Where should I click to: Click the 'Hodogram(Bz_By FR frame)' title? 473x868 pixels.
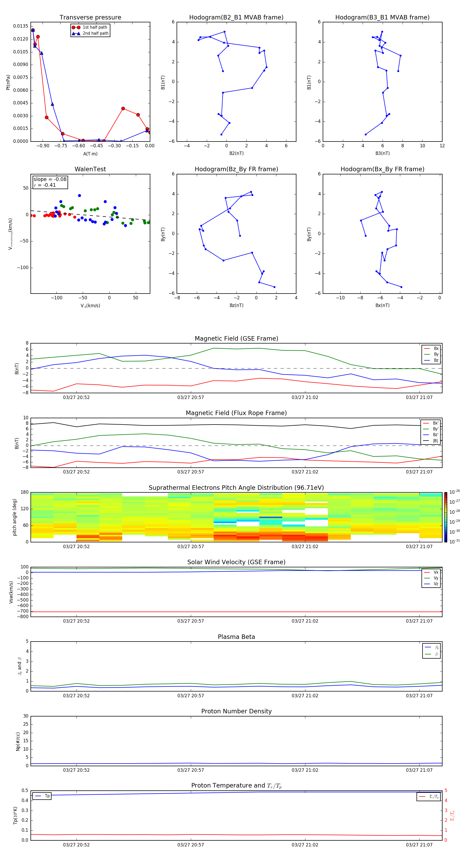(x=236, y=169)
